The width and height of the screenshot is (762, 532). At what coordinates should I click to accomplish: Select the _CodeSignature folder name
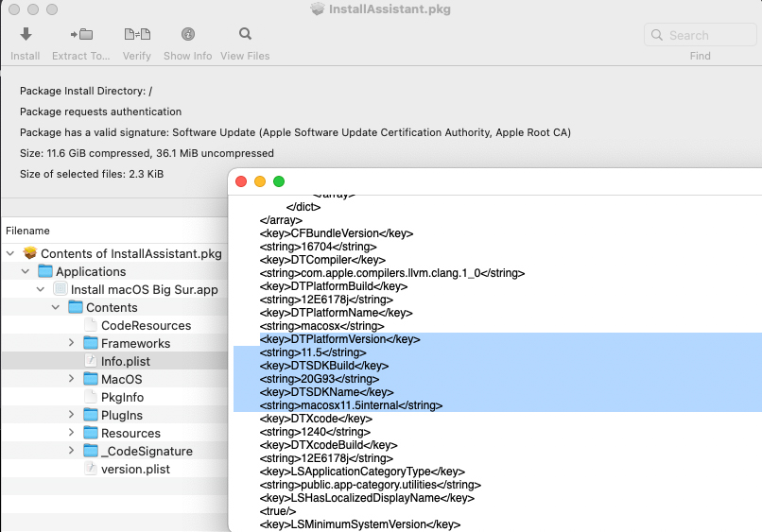coord(147,451)
